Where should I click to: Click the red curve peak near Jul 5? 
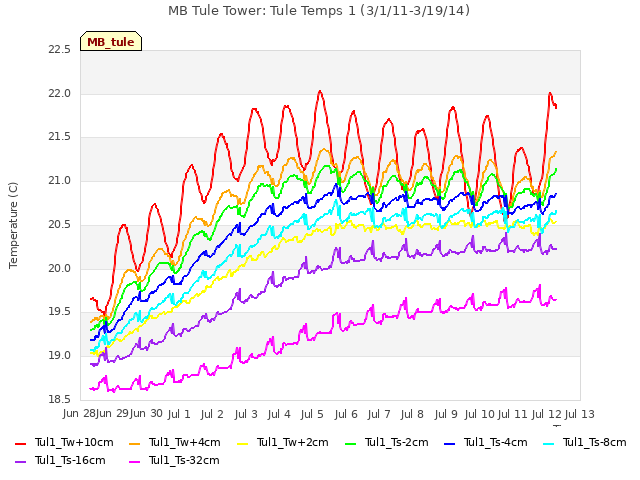point(320,91)
